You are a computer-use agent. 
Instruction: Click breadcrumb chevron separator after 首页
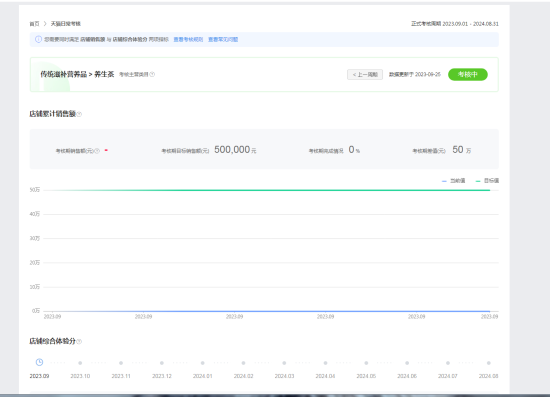pyautogui.click(x=45, y=24)
